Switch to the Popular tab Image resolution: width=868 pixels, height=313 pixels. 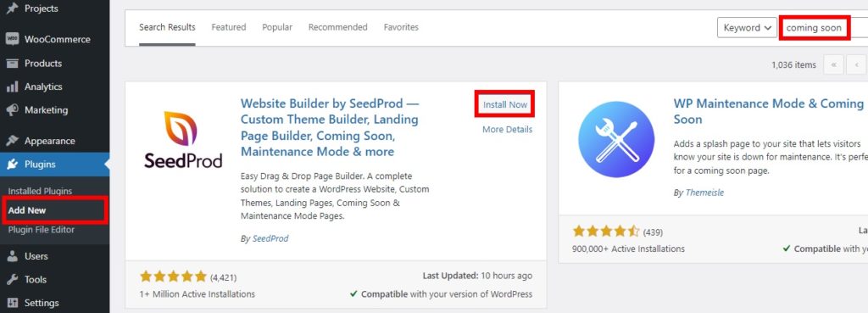pos(277,27)
